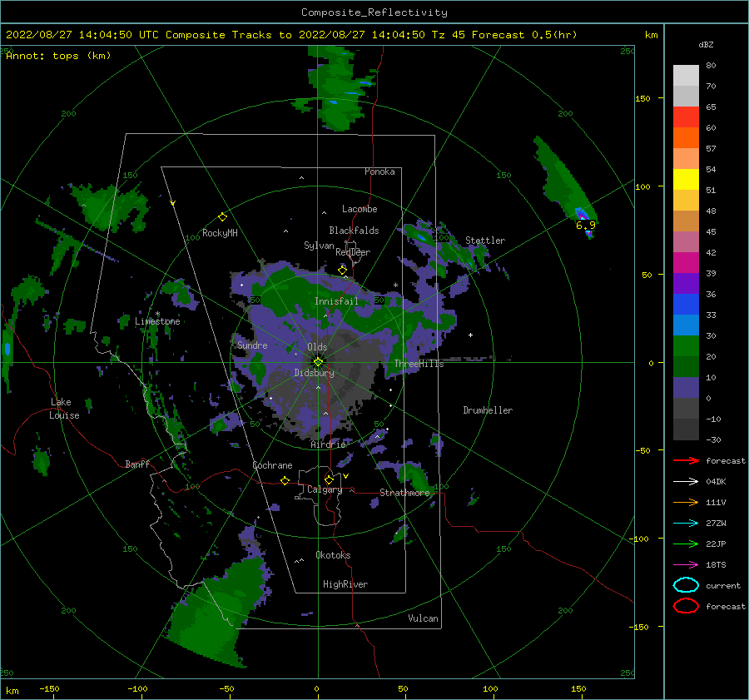
Task: Pick the 42 dBZ magenta swatch
Action: tap(686, 263)
